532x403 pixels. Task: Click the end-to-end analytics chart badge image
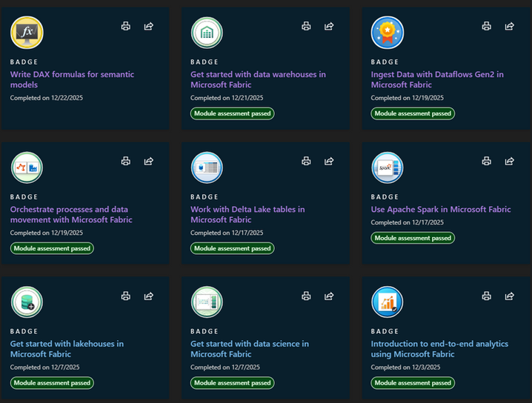(x=388, y=302)
